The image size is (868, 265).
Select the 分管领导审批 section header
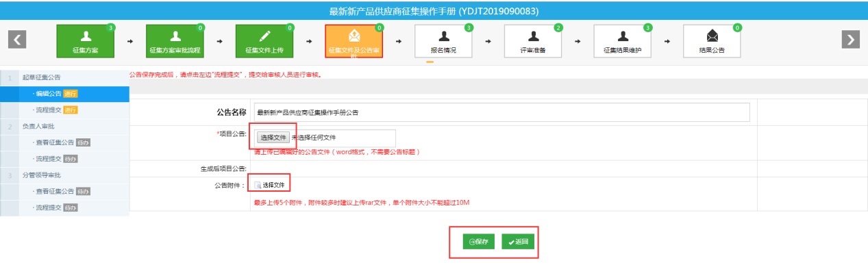(x=41, y=175)
